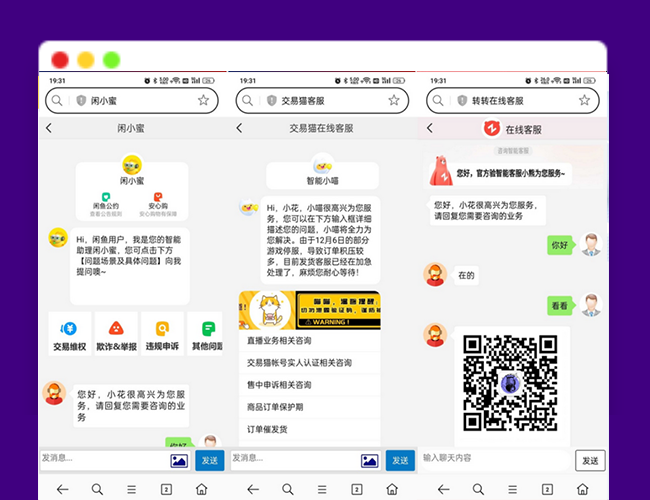Tap browser back arrow in 交易猫 phone
The height and width of the screenshot is (500, 650).
pyautogui.click(x=253, y=490)
